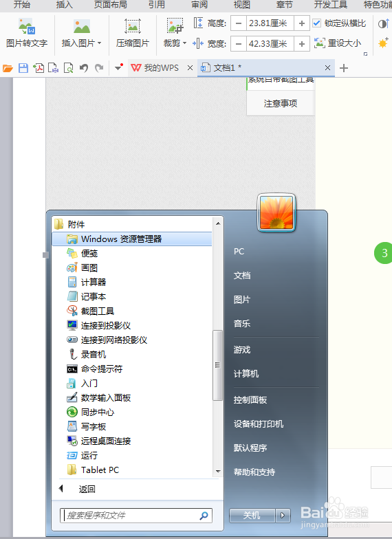The width and height of the screenshot is (392, 539).
Task: Decrease 高度 height with minus button
Action: (x=238, y=23)
